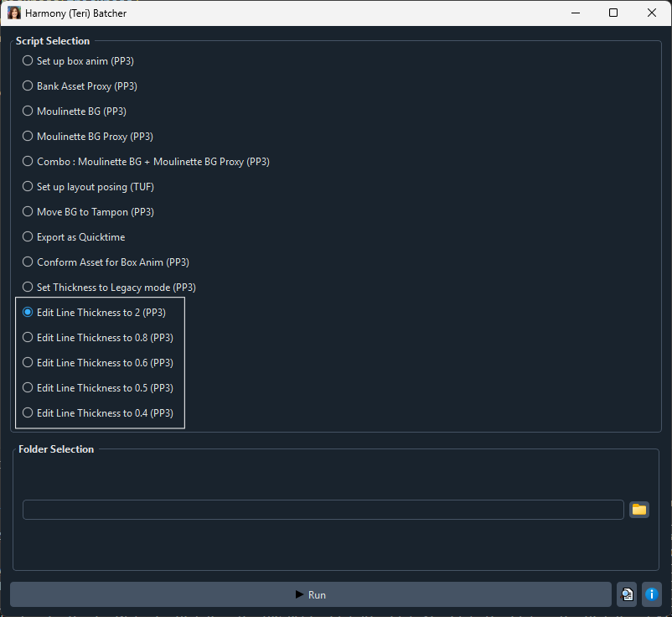Click the blue info icon
Screen dimensions: 672x617
click(x=651, y=594)
